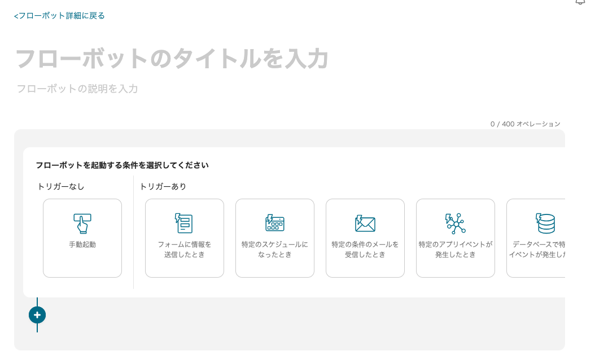
Task: Click the データベース event trigger label
Action: pos(538,249)
